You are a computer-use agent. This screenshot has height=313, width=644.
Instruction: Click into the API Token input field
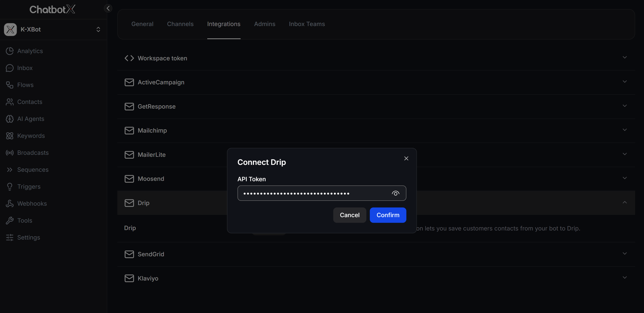(322, 193)
